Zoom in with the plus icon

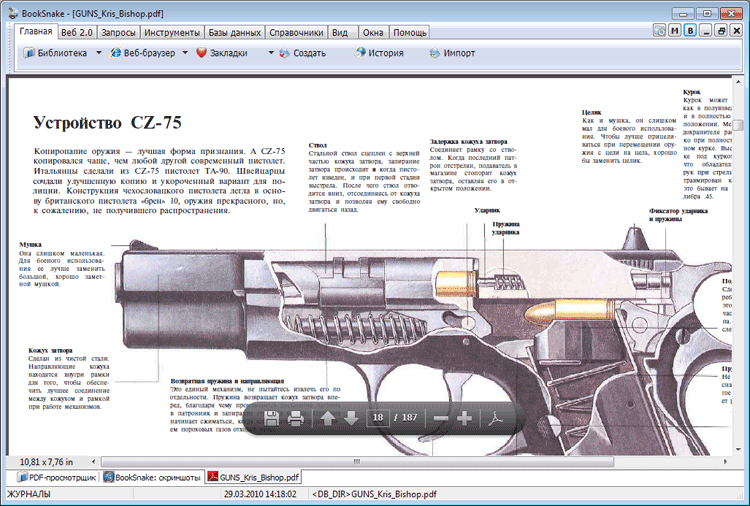(x=464, y=418)
